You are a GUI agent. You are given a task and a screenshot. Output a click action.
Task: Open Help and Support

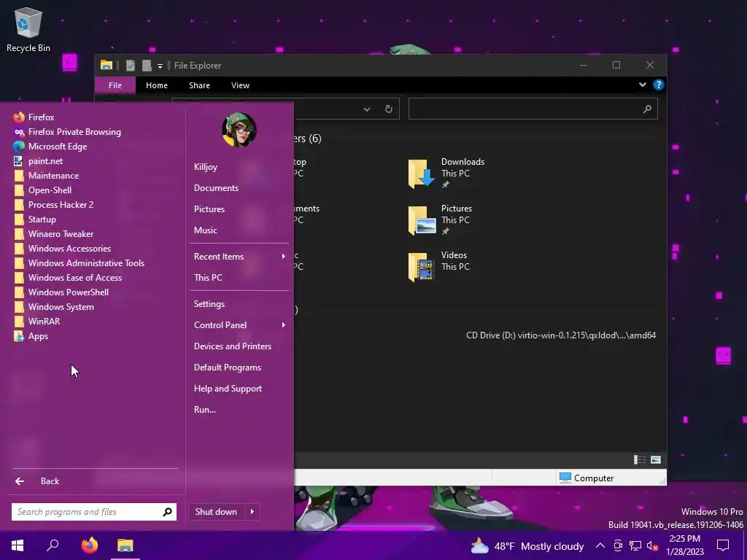tap(228, 389)
